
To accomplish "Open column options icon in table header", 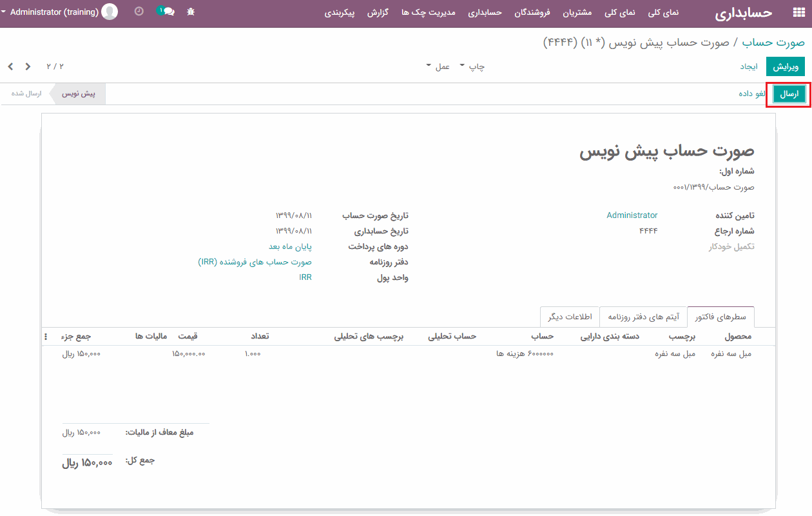I will [x=46, y=337].
